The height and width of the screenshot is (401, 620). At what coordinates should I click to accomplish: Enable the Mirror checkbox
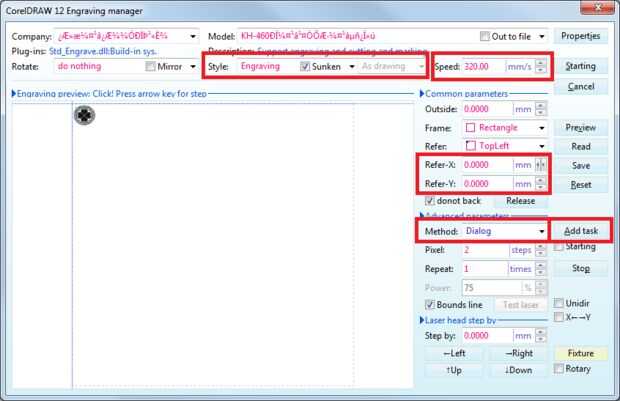tap(150, 66)
